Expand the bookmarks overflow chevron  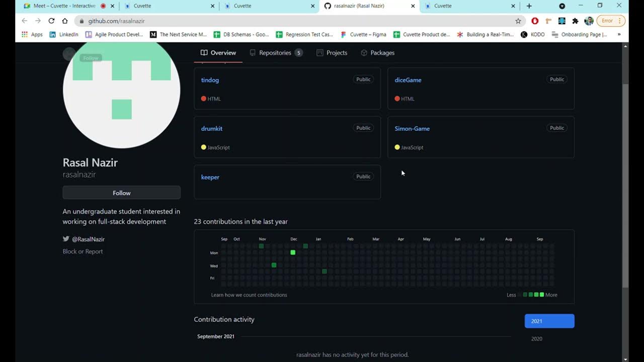(619, 35)
